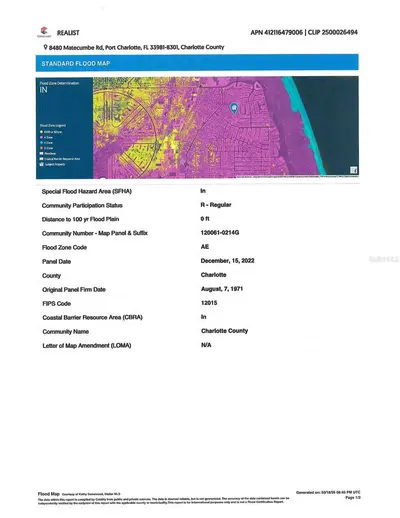
Task: Click the map corner icon at bottom right
Action: pos(354,170)
